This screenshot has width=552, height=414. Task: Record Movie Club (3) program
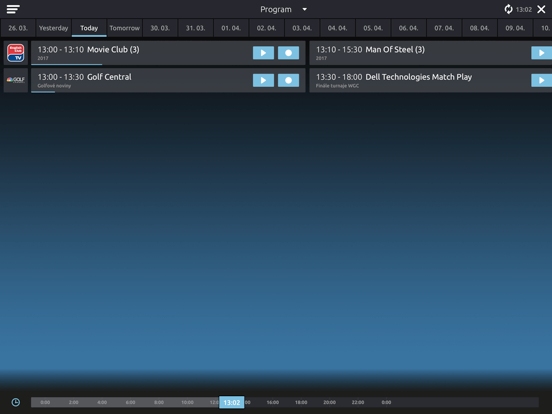click(288, 53)
